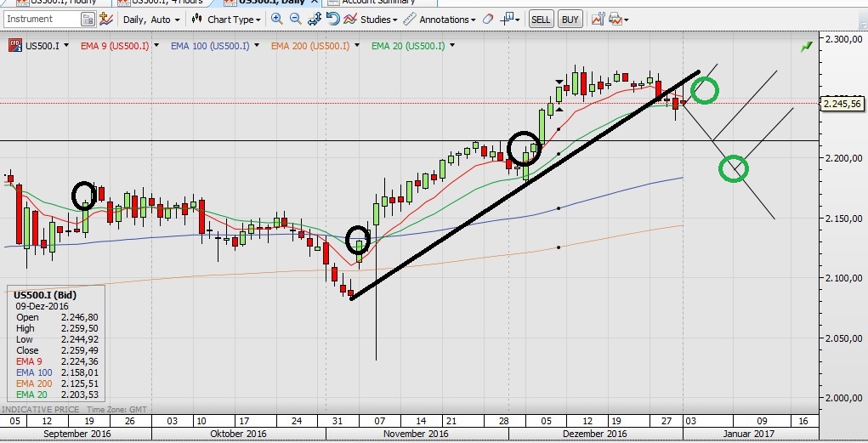Click the Oktober 2016 month label
Screen dimensions: 868x443
239,434
